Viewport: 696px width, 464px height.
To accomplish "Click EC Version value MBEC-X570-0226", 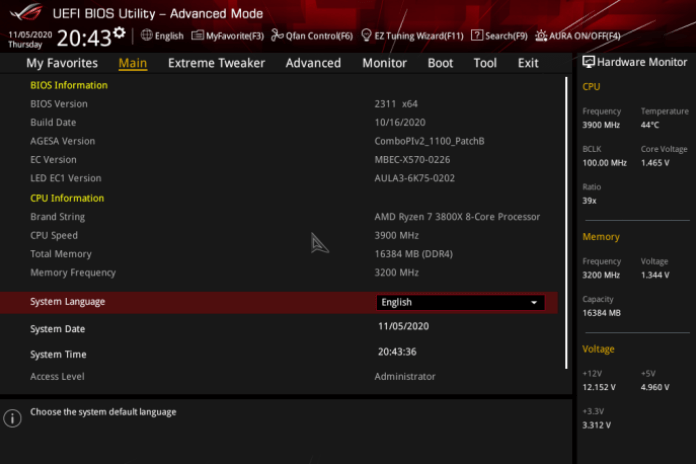I will [412, 160].
